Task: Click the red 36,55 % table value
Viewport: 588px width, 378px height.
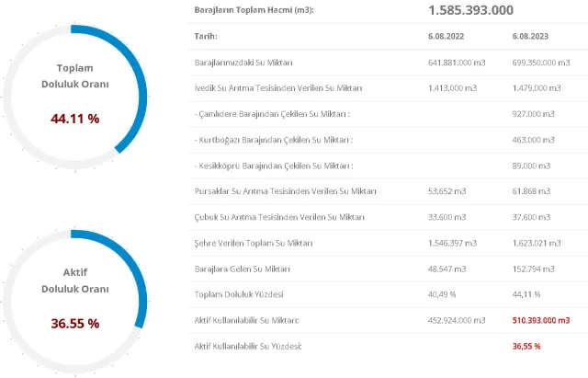Action: 526,345
